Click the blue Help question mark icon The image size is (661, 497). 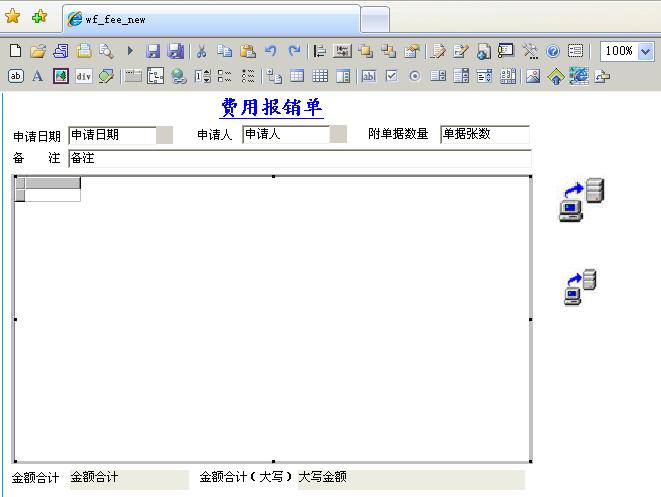(553, 51)
